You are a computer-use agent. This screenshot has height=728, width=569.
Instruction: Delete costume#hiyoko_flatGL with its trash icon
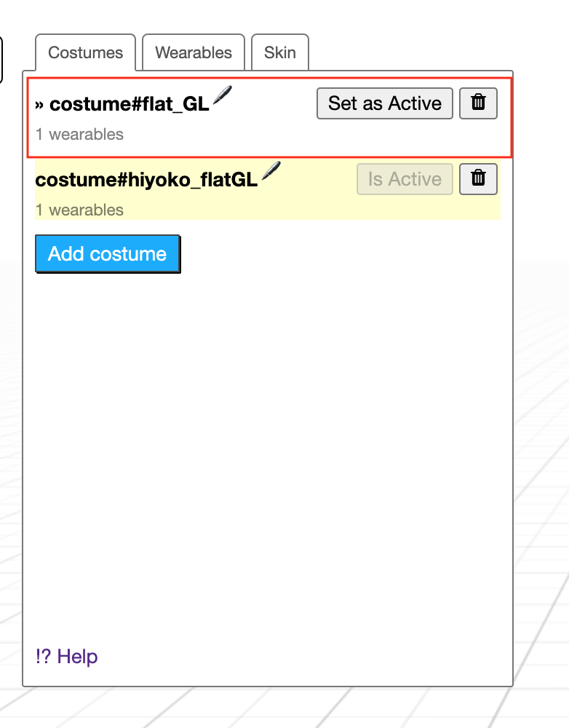(x=478, y=179)
